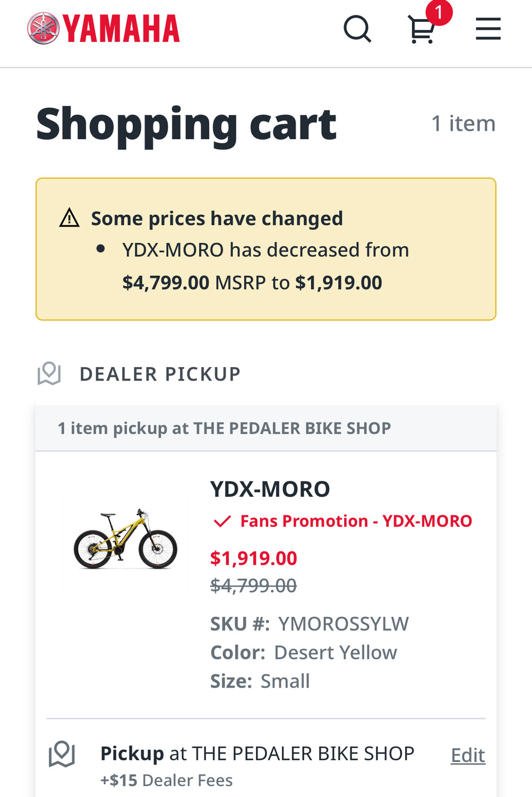
Task: Click the crossed-out $4,799.00 price
Action: click(x=253, y=586)
